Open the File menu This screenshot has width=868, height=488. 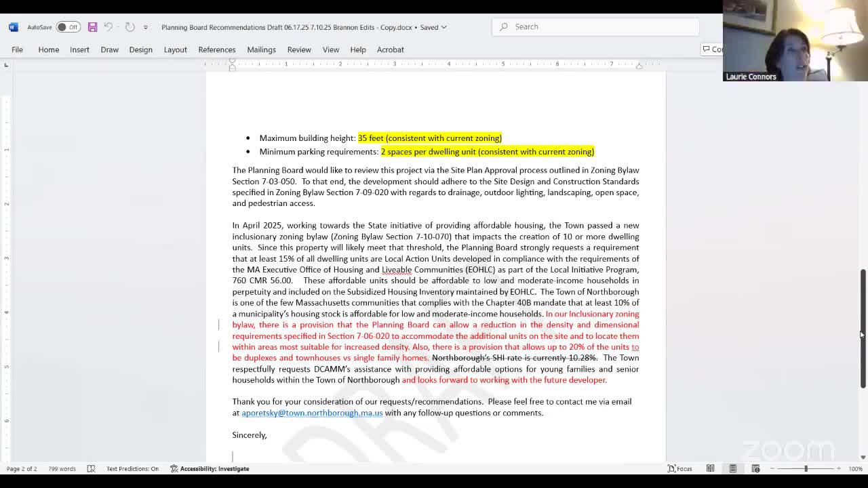pos(17,49)
